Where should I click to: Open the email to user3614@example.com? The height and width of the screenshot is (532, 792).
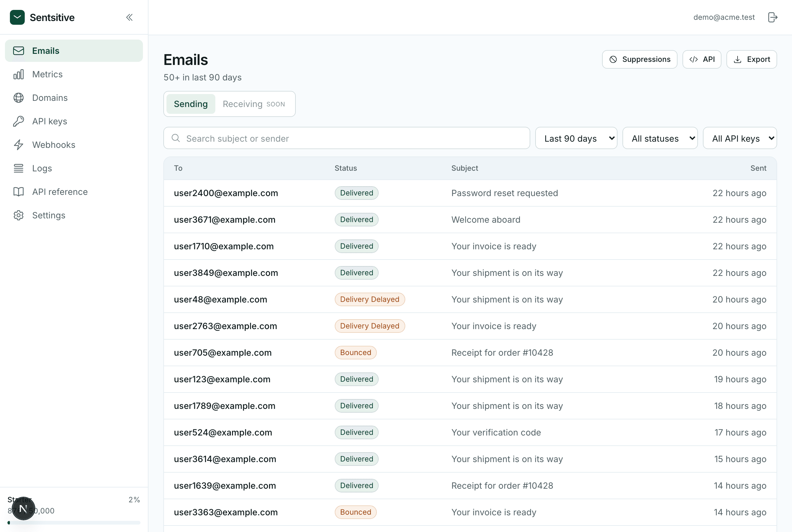(470, 459)
